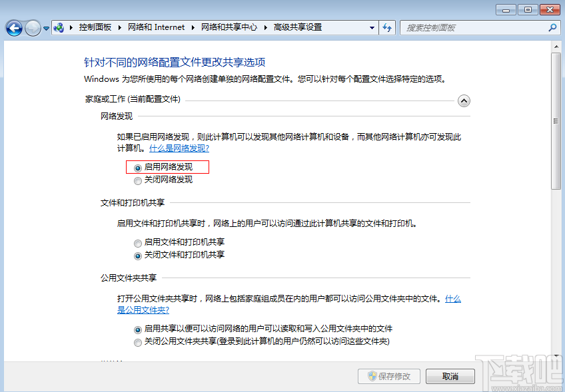Click the 保存修改 button
The width and height of the screenshot is (565, 392).
click(389, 376)
